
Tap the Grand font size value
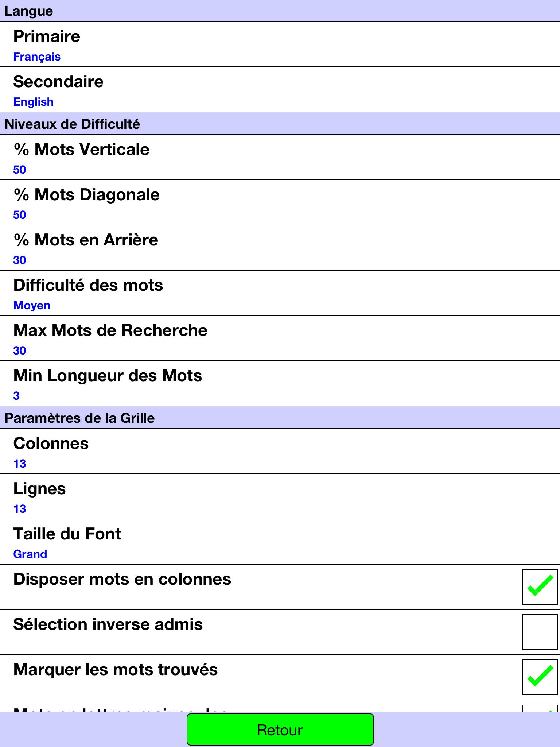coord(30,554)
